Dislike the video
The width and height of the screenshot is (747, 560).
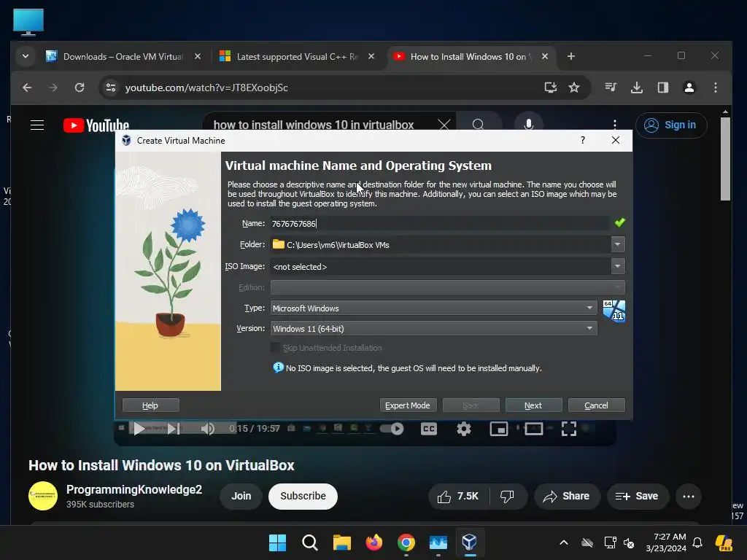[508, 496]
